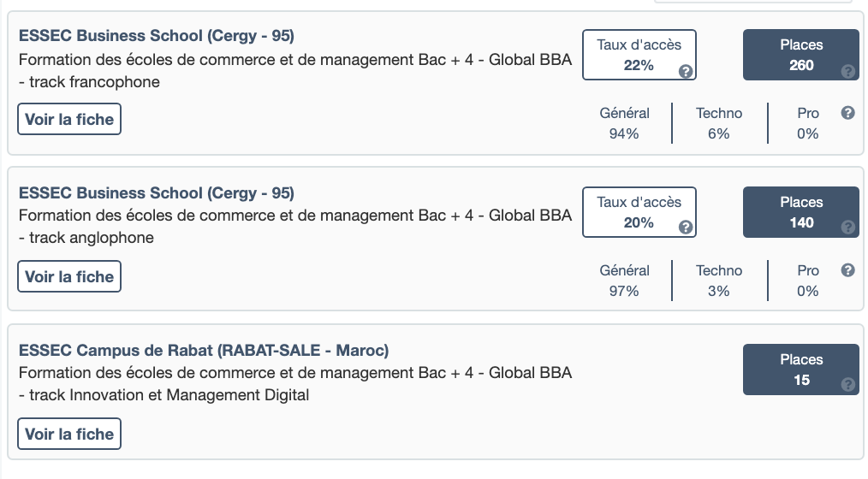
Task: Click ESSEC Campus de Rabat title
Action: pyautogui.click(x=204, y=351)
